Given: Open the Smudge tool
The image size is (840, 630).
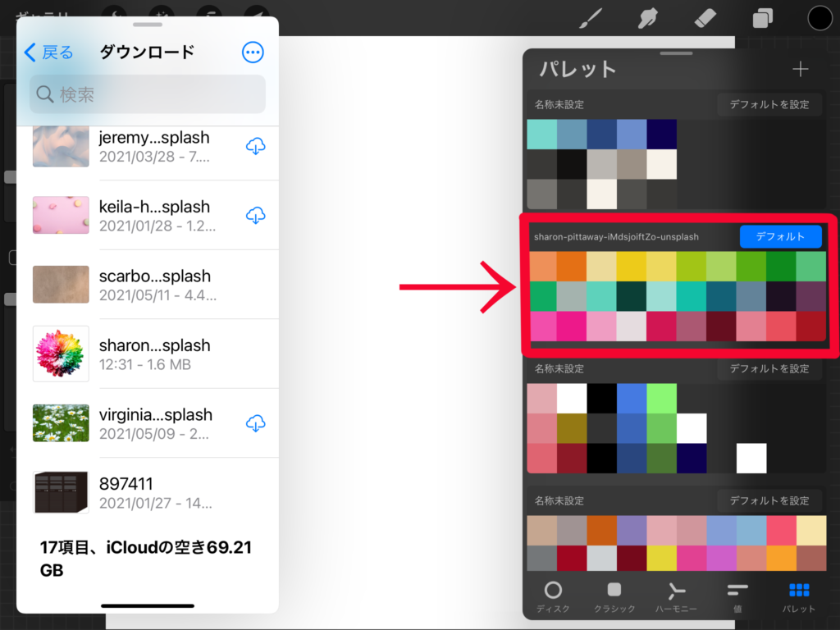Looking at the screenshot, I should tap(646, 17).
